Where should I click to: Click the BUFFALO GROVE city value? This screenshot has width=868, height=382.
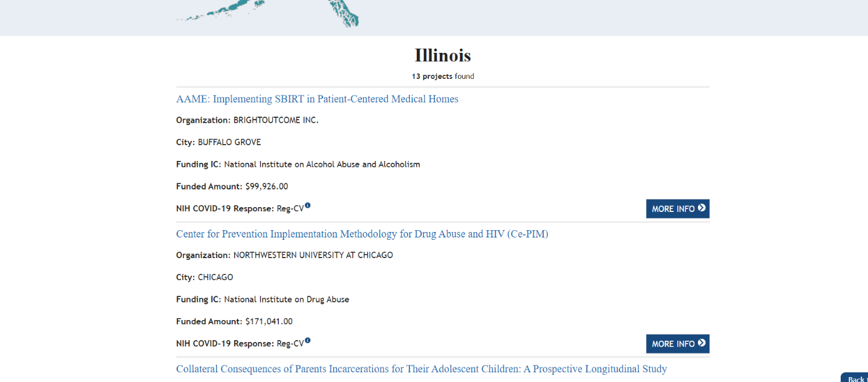point(229,142)
